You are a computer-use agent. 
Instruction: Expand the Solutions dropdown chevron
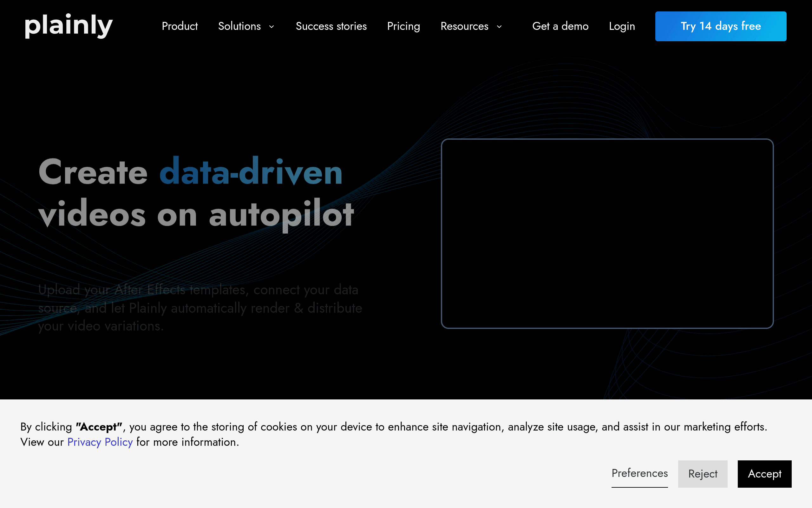point(272,27)
